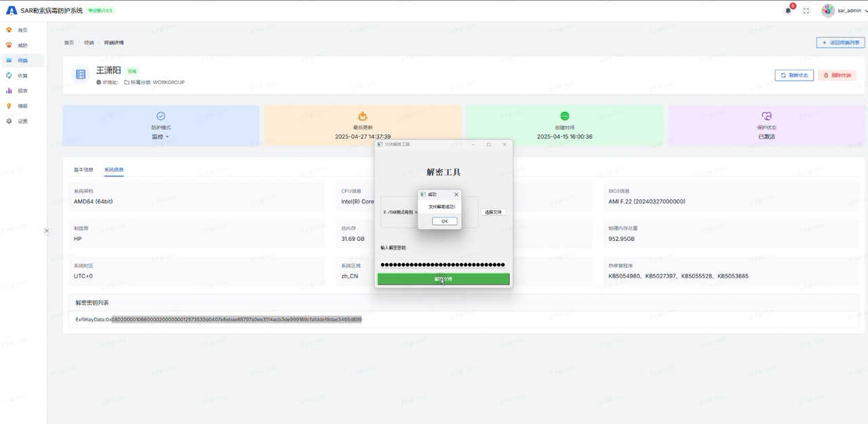Click OK in the success dialog
Screen dimensions: 868x424
[444, 221]
